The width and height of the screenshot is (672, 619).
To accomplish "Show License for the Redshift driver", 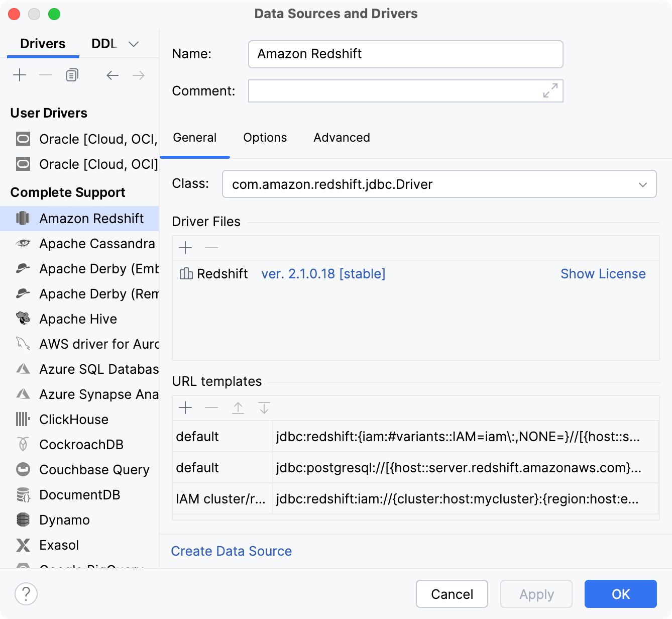I will (603, 274).
